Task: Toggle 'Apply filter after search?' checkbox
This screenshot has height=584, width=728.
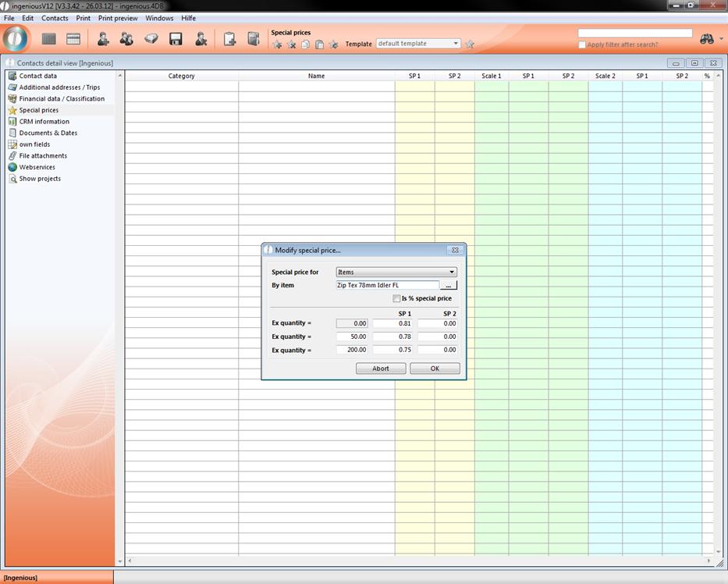Action: coord(582,45)
